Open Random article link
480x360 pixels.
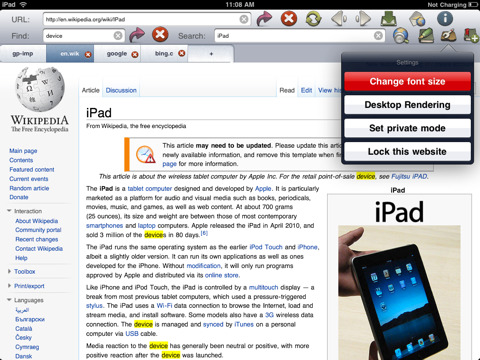pyautogui.click(x=29, y=188)
